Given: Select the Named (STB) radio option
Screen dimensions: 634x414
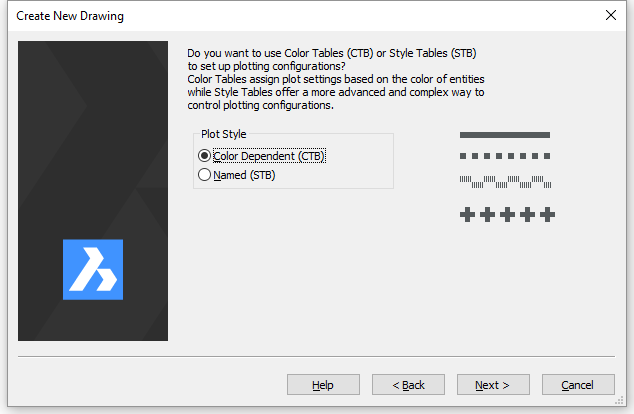Looking at the screenshot, I should coord(205,175).
